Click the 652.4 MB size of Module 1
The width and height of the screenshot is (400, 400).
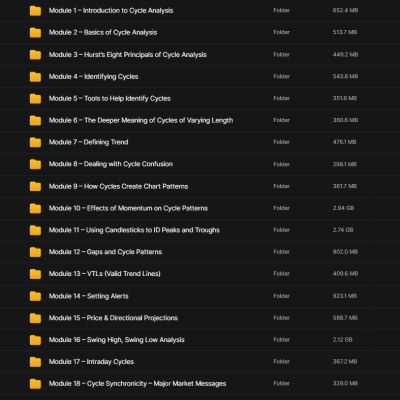tap(345, 10)
